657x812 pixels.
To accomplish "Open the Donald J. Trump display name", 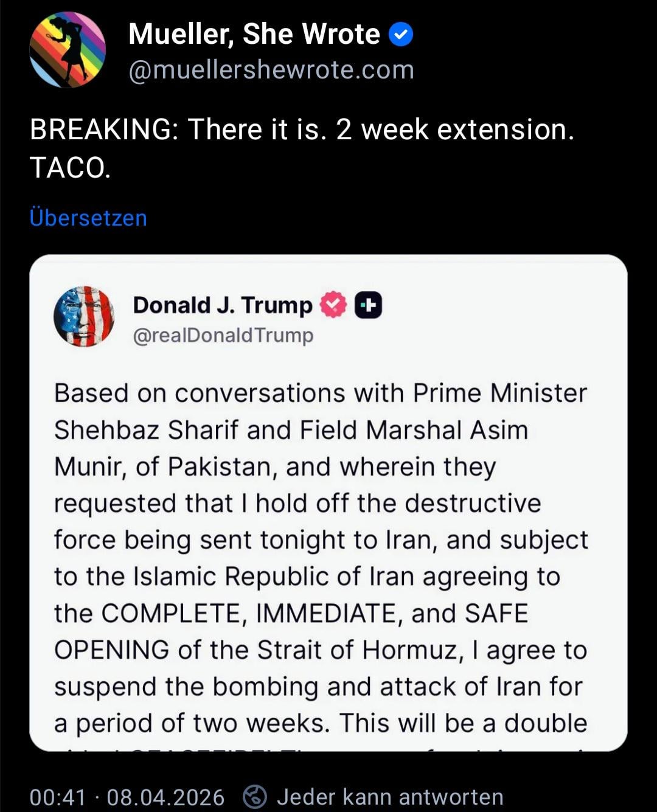I will click(222, 305).
